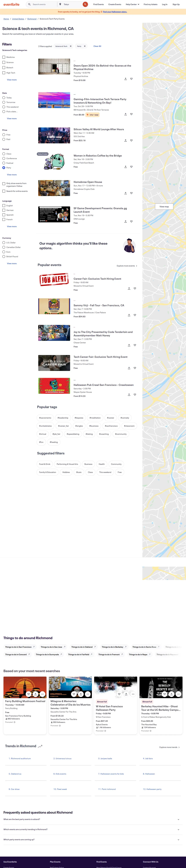The width and height of the screenshot is (186, 868).
Task: Open Find Events in the top navigation
Action: point(99,4)
